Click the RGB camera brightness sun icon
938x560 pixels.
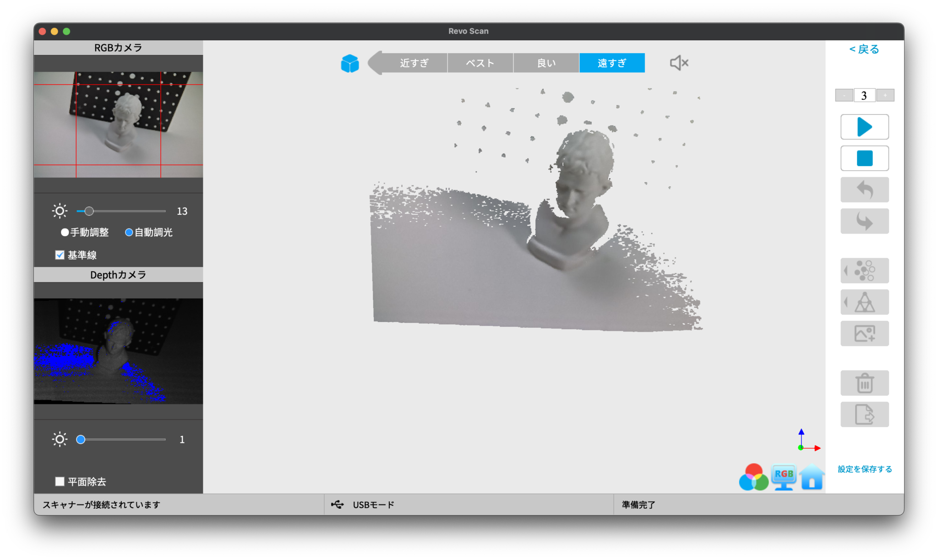tap(60, 211)
